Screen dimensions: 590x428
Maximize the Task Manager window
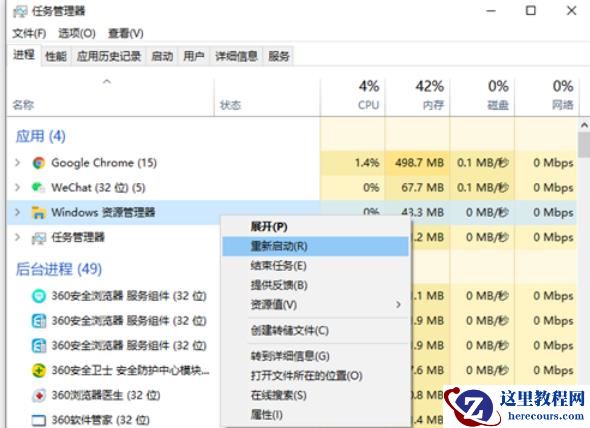[531, 11]
